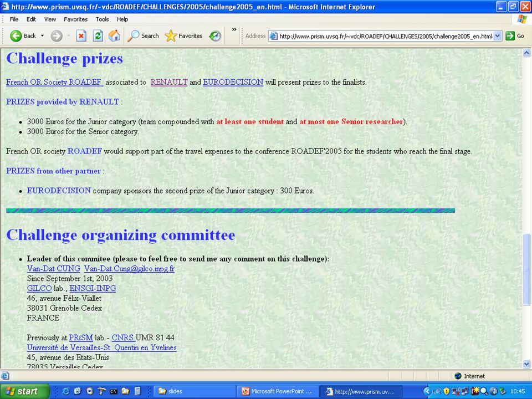The height and width of the screenshot is (399, 532).
Task: Open the hammer tool Quick Launch icon
Action: 101,391
